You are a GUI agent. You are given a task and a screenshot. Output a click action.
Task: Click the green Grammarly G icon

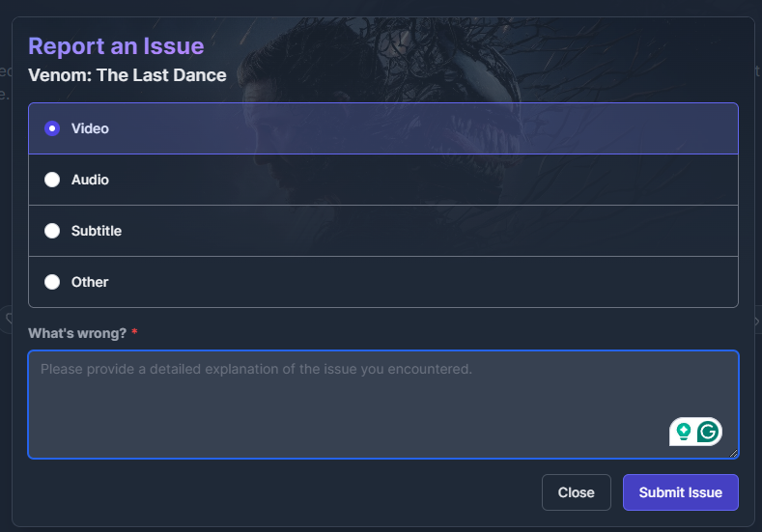tap(708, 432)
